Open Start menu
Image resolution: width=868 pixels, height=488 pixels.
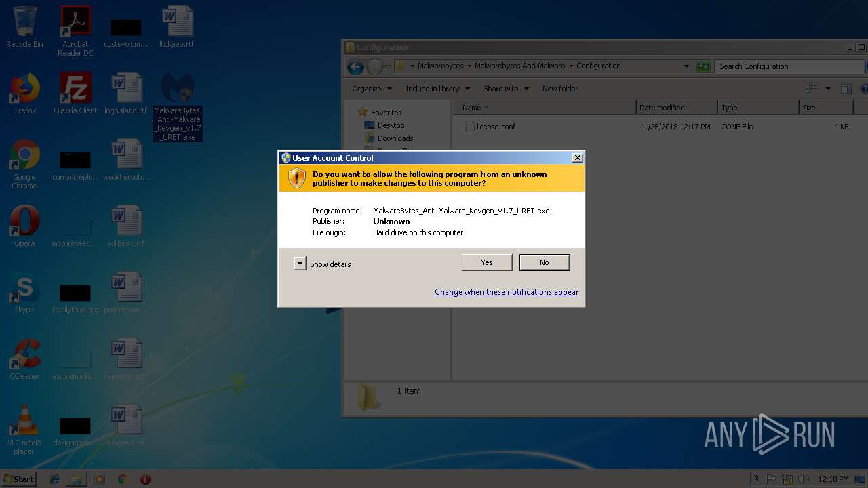click(18, 479)
